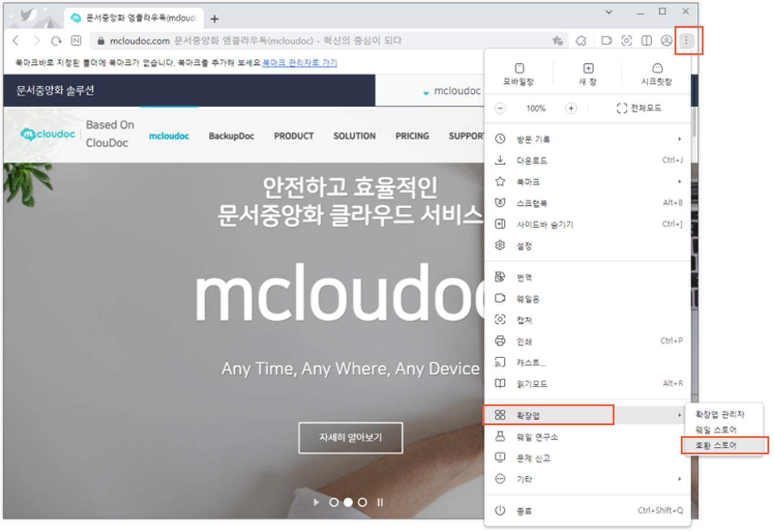
Task: Select 사이드바 숨기기 to hide sidebar
Action: point(587,225)
